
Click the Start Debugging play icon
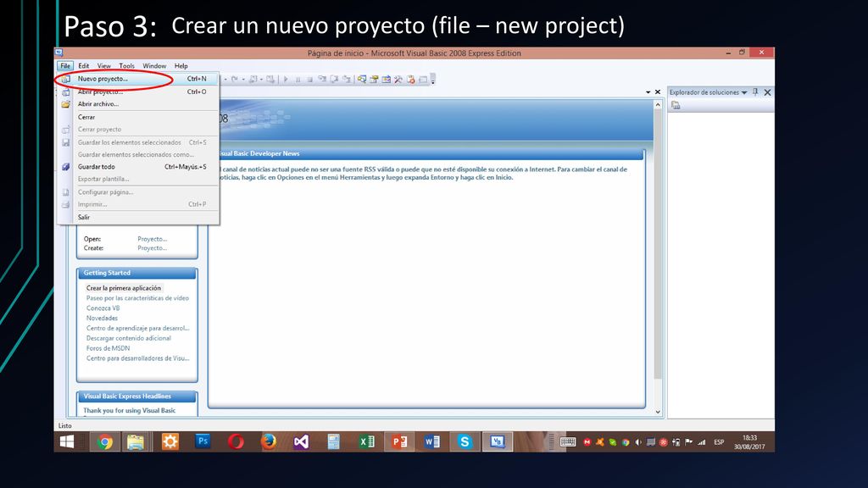coord(287,79)
